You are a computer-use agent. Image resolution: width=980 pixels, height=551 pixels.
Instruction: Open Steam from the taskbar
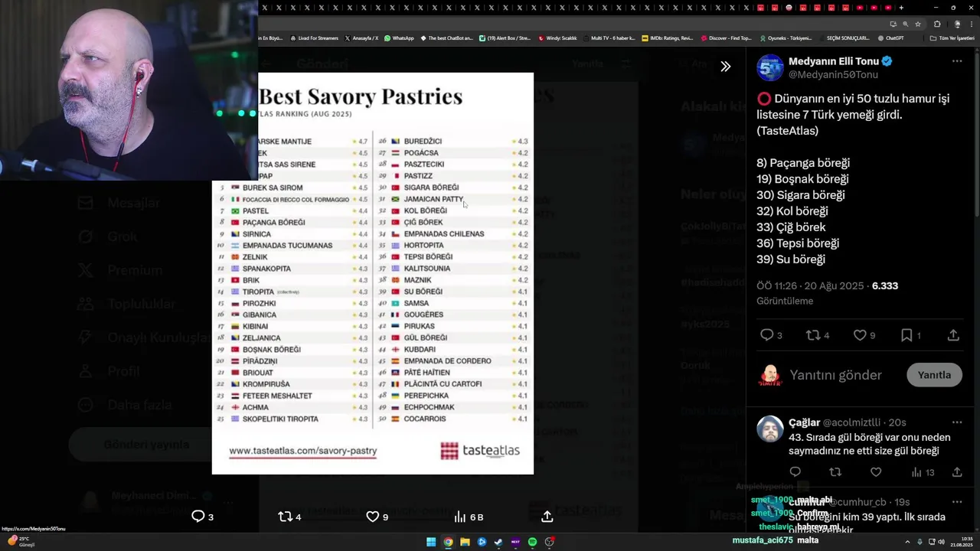(x=498, y=542)
